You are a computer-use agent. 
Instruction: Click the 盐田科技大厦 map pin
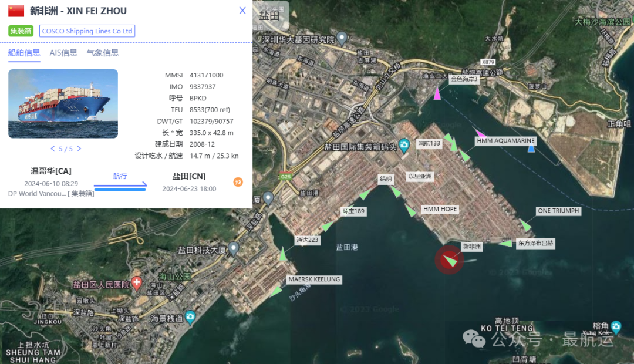click(x=234, y=249)
